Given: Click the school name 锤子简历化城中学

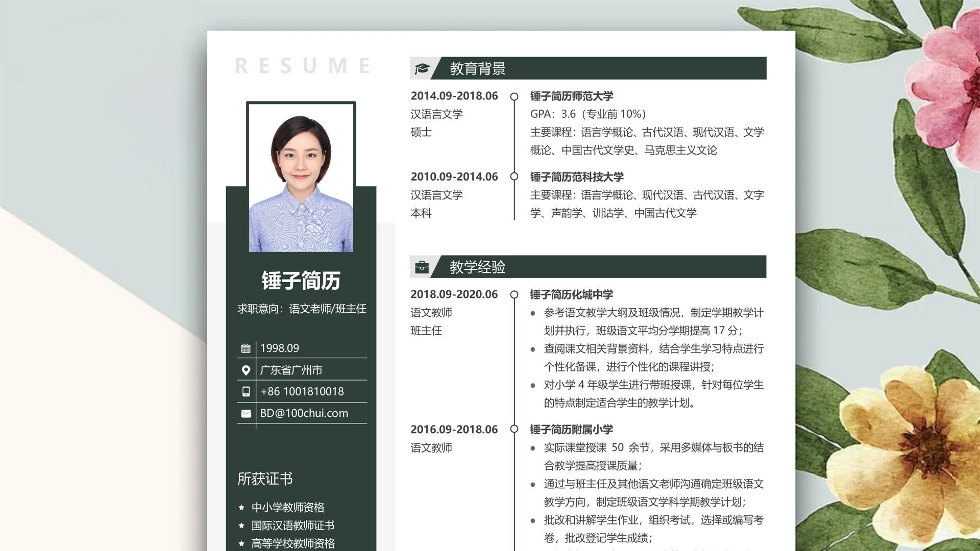Looking at the screenshot, I should tap(572, 294).
